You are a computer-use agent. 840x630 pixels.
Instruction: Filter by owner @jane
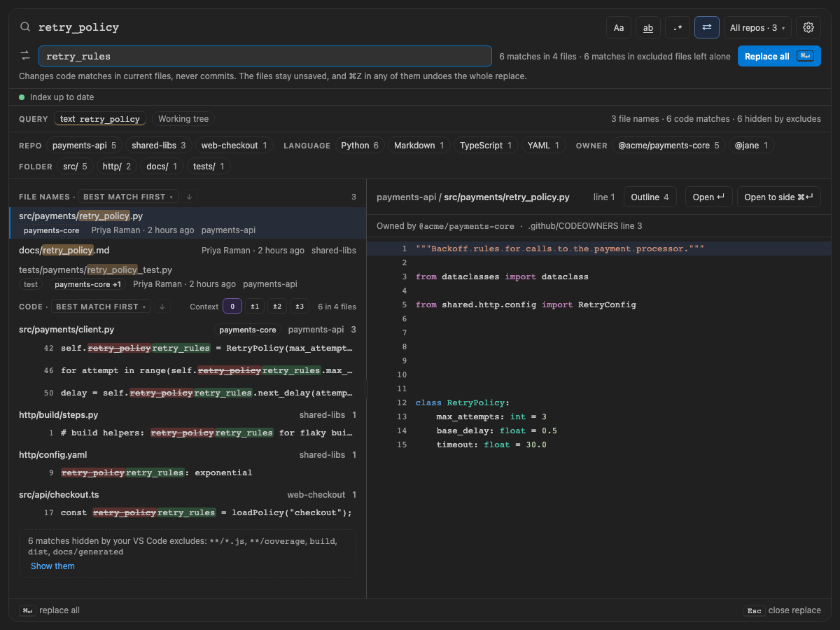751,146
